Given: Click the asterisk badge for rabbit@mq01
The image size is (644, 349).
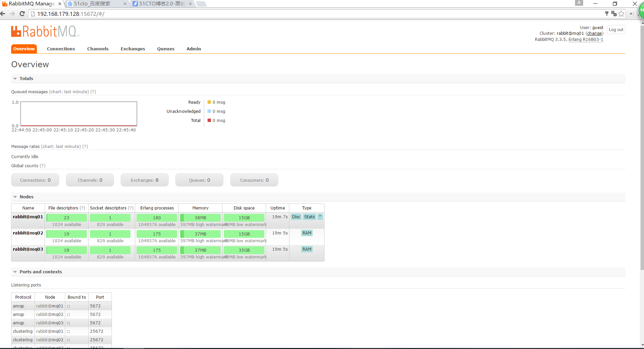Looking at the screenshot, I should (x=320, y=217).
